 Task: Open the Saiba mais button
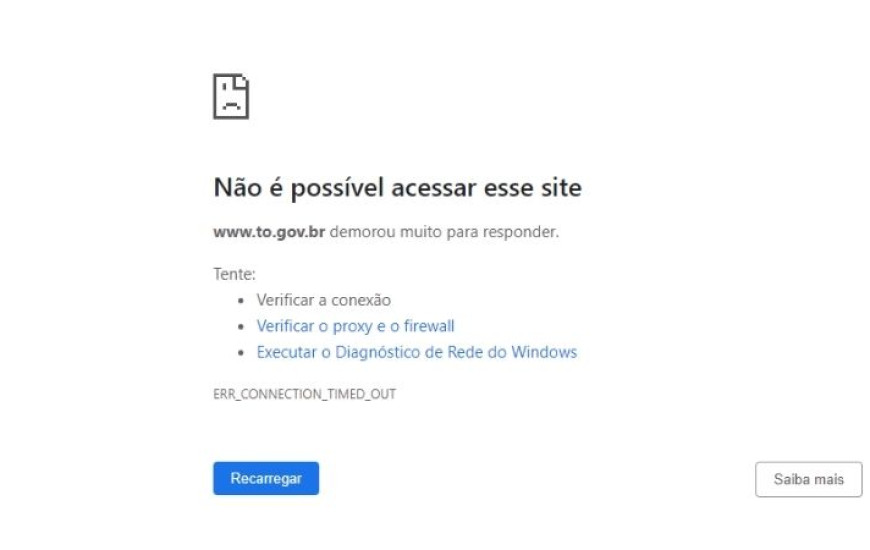[x=808, y=480]
